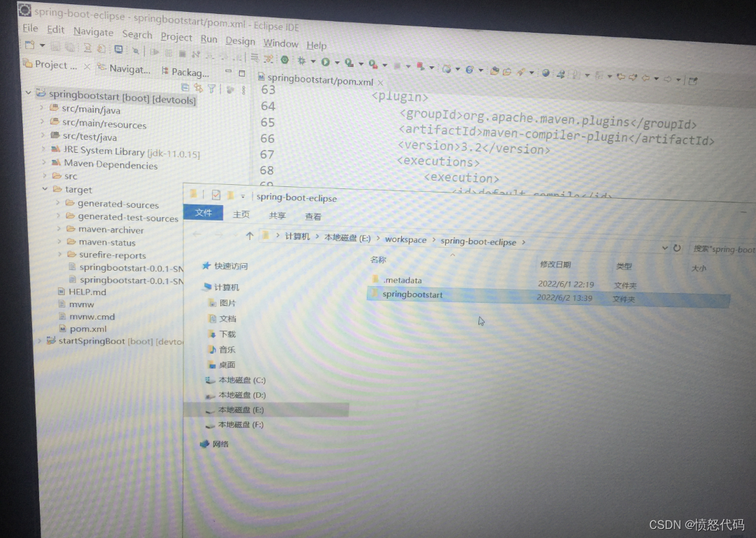Expand the JRE System Library node
Screen dimensions: 756x538
43,149
